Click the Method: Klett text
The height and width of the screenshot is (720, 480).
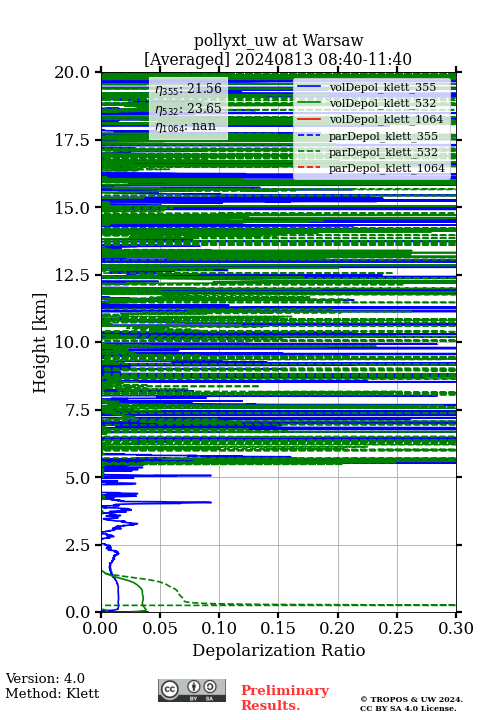tap(52, 693)
